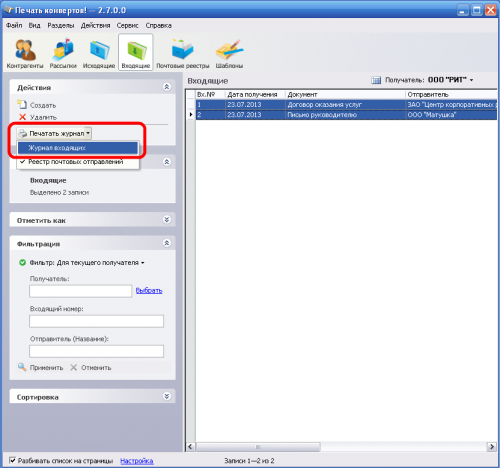Viewport: 500px width, 468px height.
Task: Click the table view icon beside Получатель
Action: point(376,80)
